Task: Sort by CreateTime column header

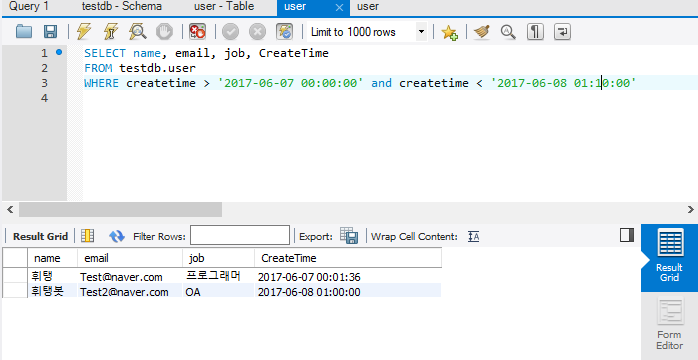Action: click(x=348, y=258)
